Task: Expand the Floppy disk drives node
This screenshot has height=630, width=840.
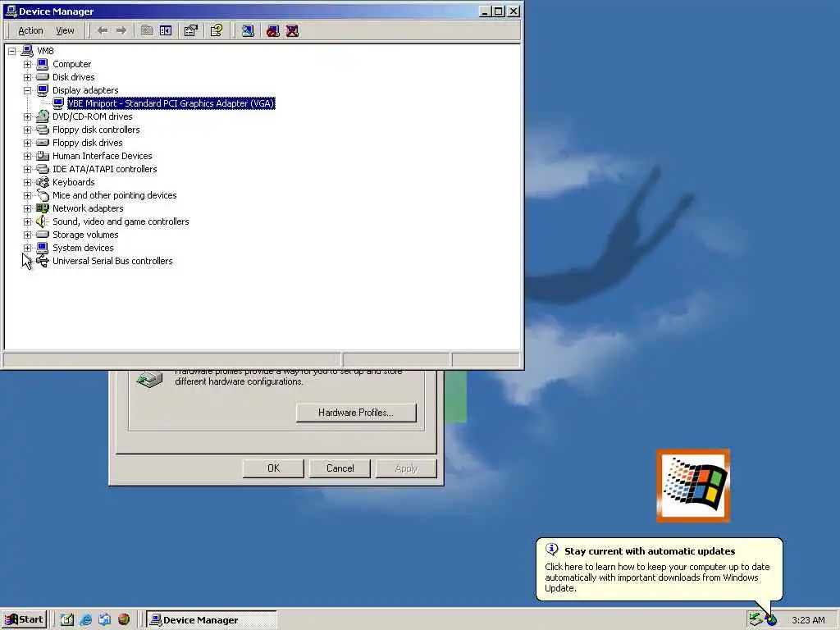Action: [x=27, y=143]
